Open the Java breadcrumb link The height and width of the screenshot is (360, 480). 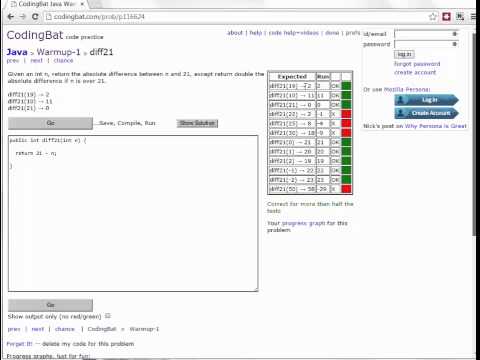pos(17,52)
